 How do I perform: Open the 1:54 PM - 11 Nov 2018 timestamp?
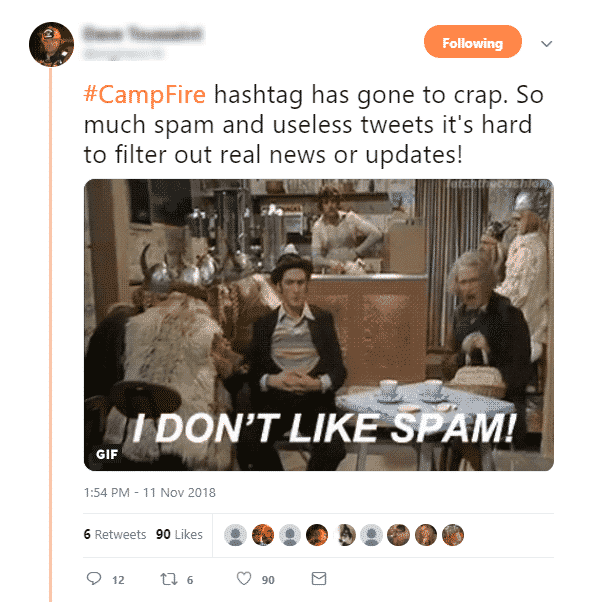150,493
